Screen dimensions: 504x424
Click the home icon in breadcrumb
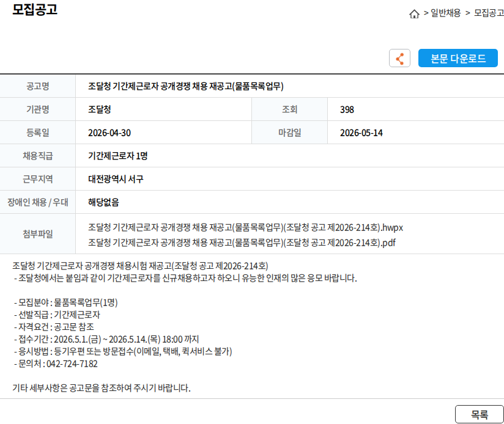click(x=414, y=14)
